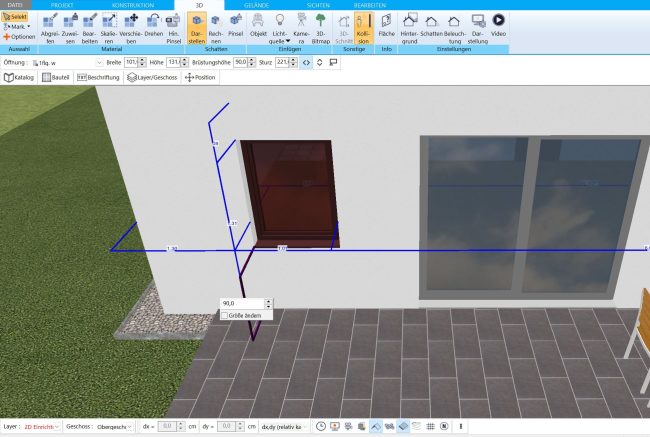650x437 pixels.
Task: Toggle the shadow Darstellen button
Action: tap(197, 28)
